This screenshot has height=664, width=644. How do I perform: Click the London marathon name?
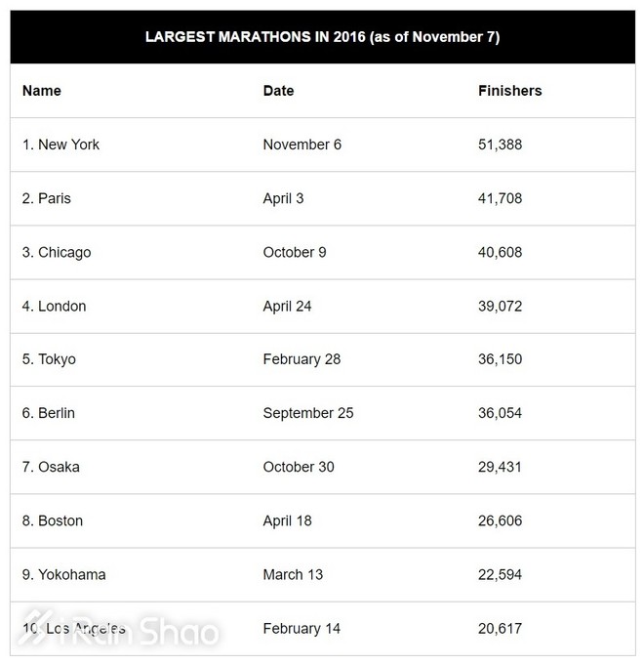[55, 306]
